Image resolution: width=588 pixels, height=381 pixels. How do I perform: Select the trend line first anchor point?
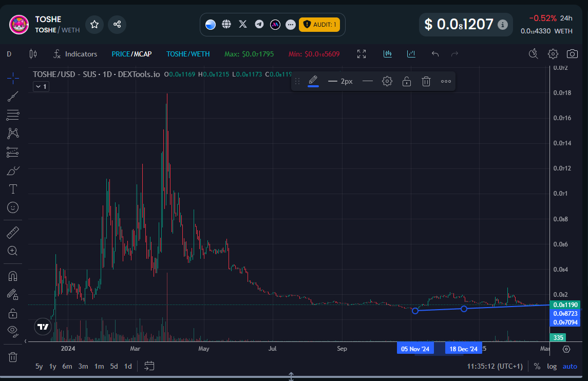point(415,311)
